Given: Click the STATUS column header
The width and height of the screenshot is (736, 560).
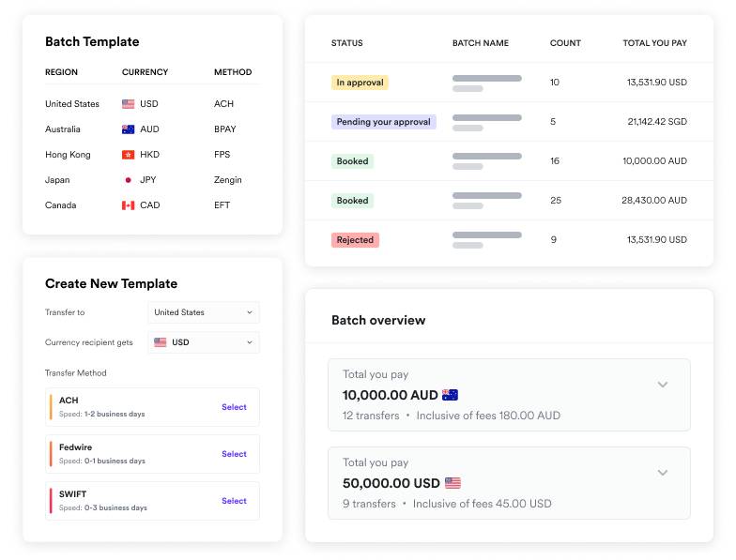Looking at the screenshot, I should [x=347, y=43].
